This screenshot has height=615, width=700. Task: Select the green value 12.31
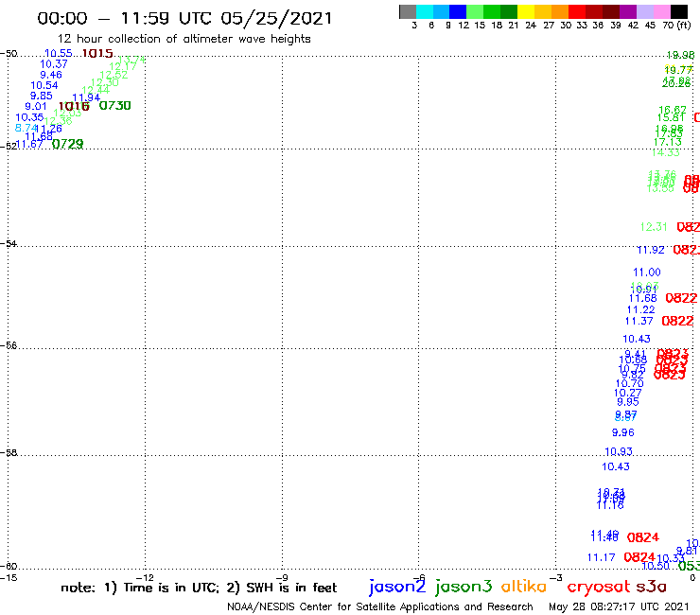coord(654,227)
